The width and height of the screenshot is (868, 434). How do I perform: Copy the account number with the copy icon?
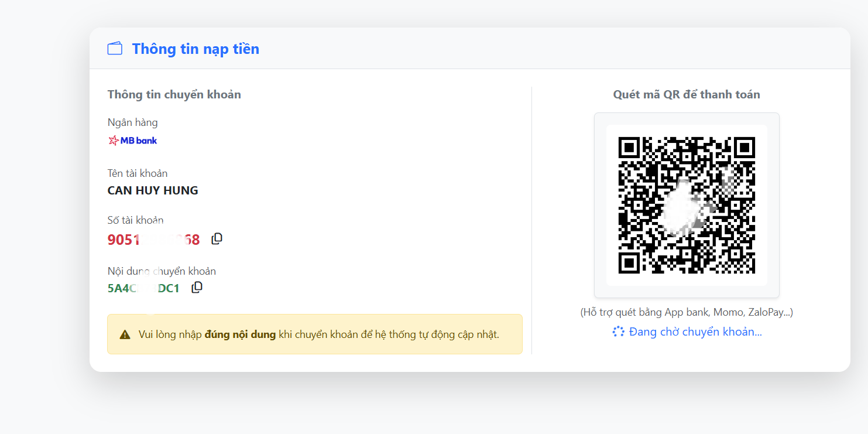pyautogui.click(x=217, y=238)
